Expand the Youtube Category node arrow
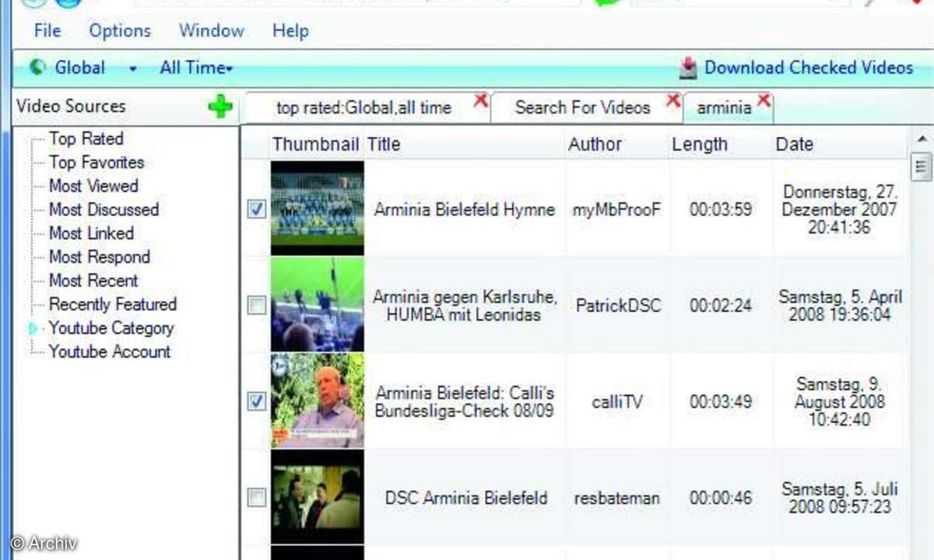Image resolution: width=934 pixels, height=560 pixels. (33, 329)
